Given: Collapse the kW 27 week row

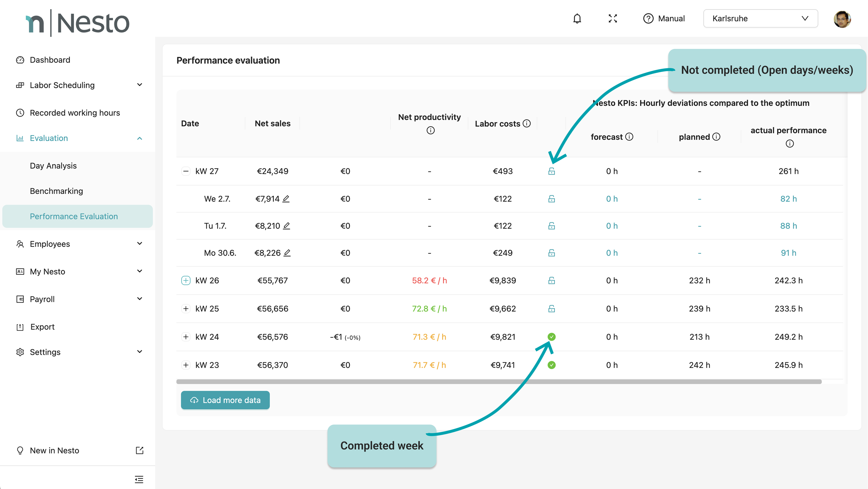Looking at the screenshot, I should [x=186, y=171].
